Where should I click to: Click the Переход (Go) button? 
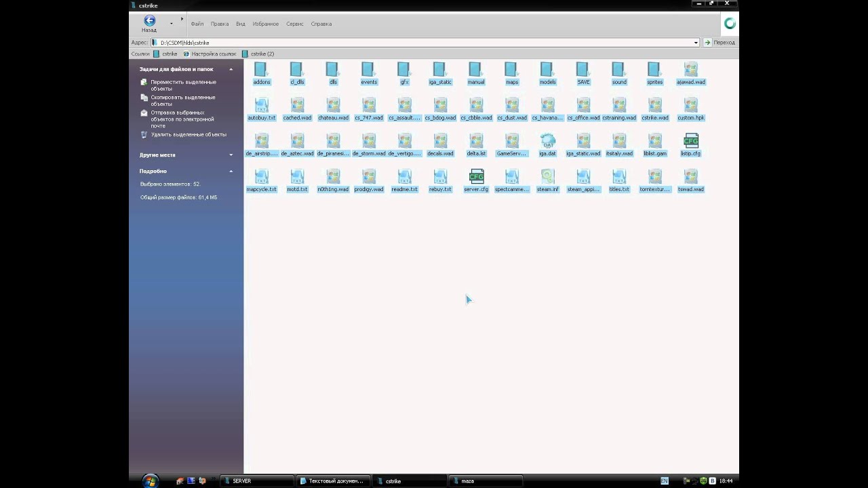coord(719,42)
